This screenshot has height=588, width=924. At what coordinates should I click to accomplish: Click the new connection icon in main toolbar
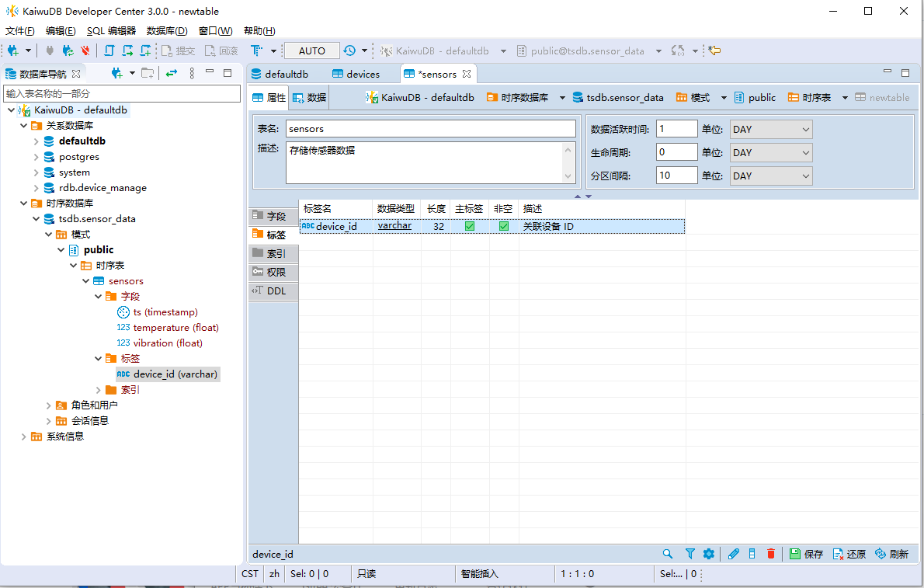pos(13,50)
